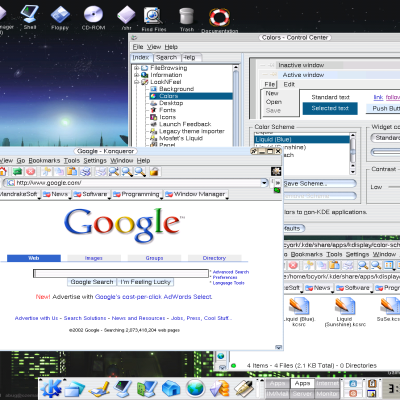Open mail envelope application in the panel
The height and width of the screenshot is (400, 400).
tap(220, 389)
